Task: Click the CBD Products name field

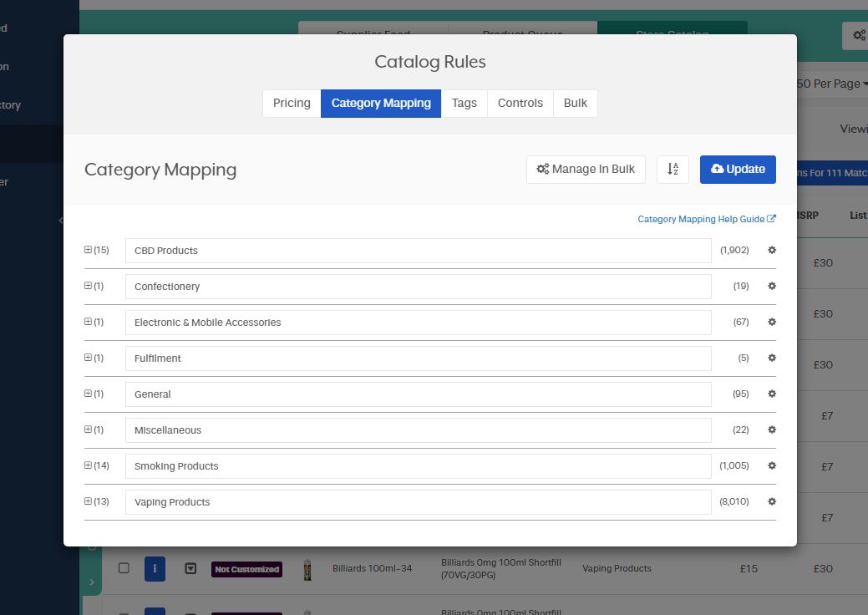Action: 419,251
